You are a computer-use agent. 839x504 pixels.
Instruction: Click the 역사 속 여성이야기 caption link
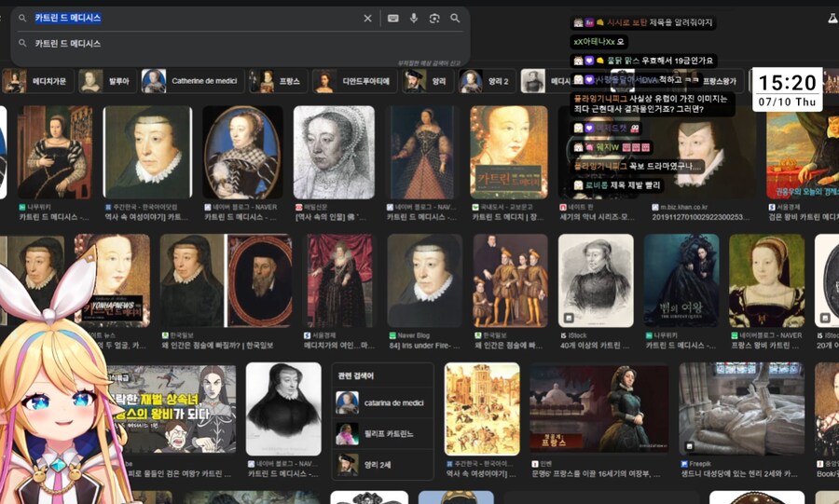tap(146, 217)
